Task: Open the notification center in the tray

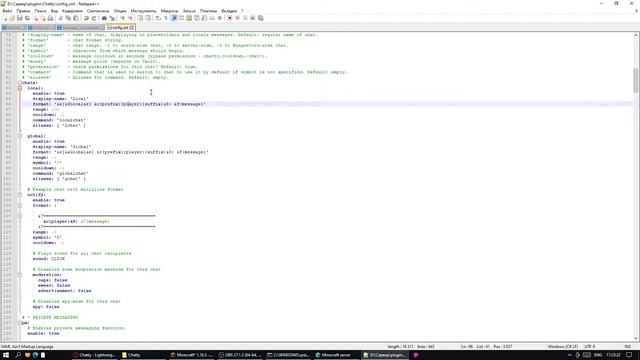Action: tap(629, 355)
